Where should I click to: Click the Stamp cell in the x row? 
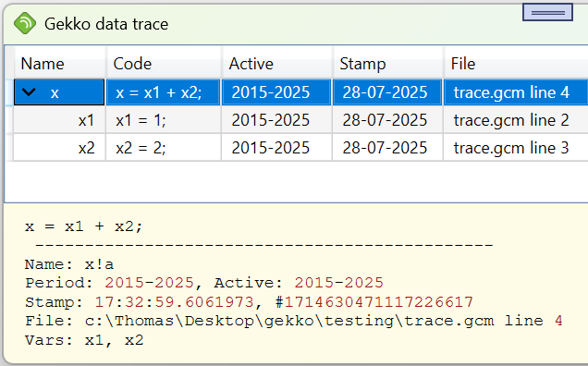[387, 92]
